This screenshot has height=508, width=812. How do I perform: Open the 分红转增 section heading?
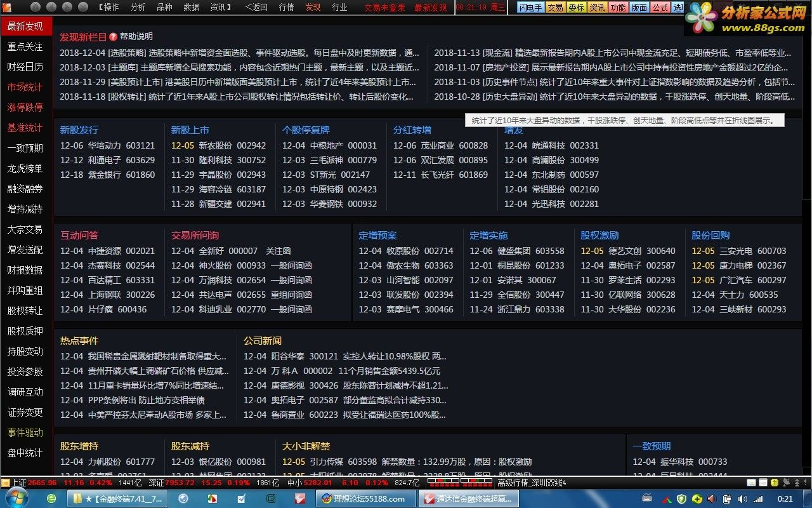pyautogui.click(x=412, y=130)
